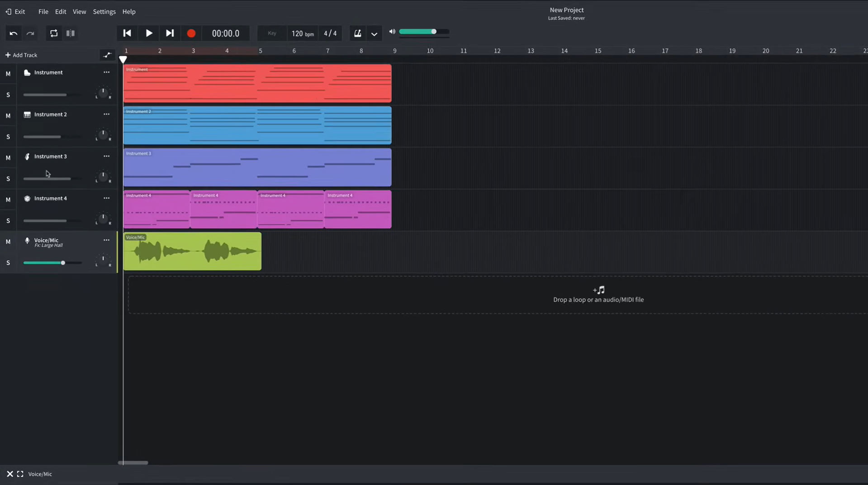Open the View menu
868x485 pixels.
click(x=80, y=11)
